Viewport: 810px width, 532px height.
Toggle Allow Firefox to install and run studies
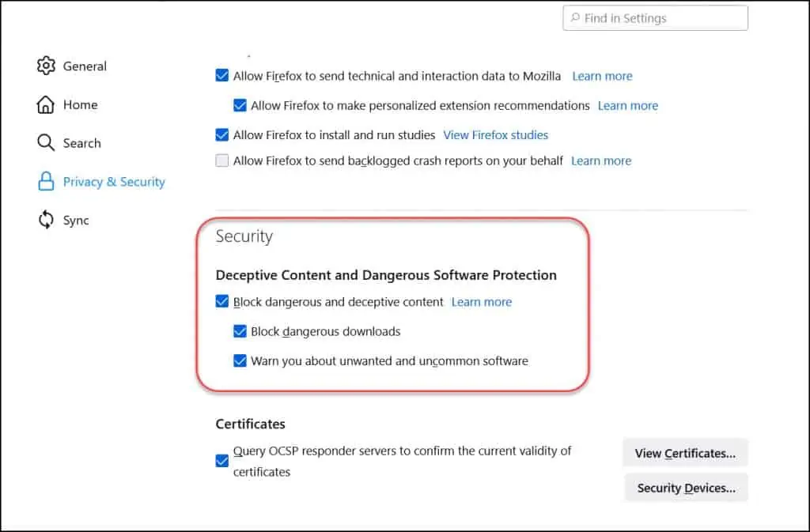(222, 135)
